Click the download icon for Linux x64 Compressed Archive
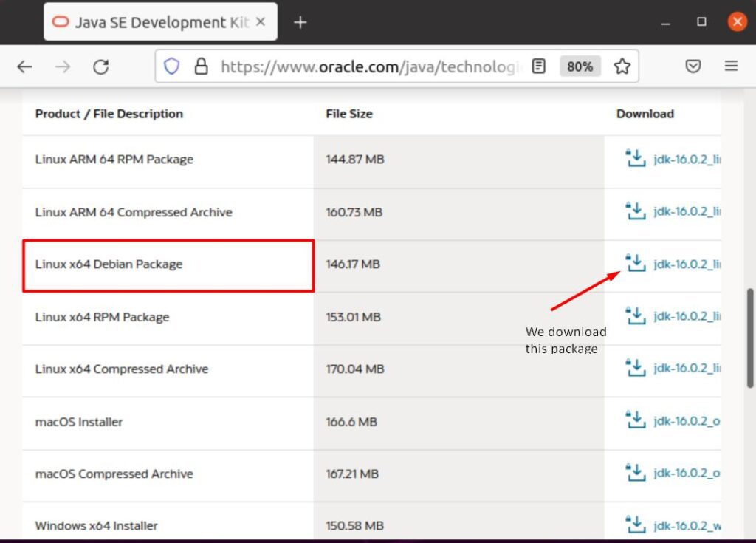This screenshot has height=543, width=756. pyautogui.click(x=635, y=368)
